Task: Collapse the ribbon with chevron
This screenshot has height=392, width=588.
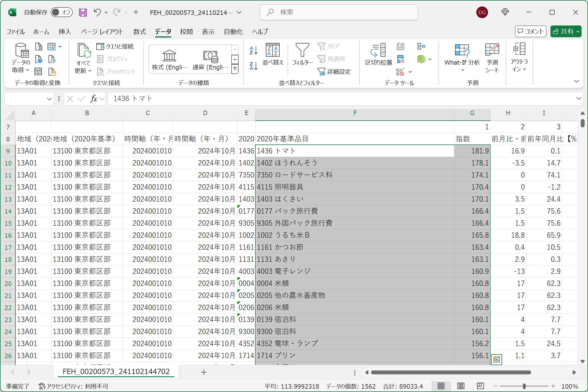Action: coord(576,81)
